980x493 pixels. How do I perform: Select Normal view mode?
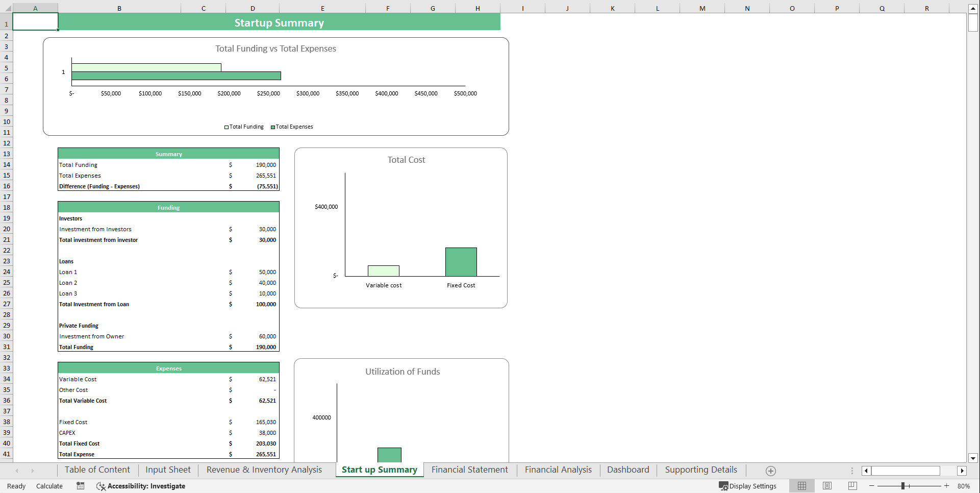[x=801, y=486]
